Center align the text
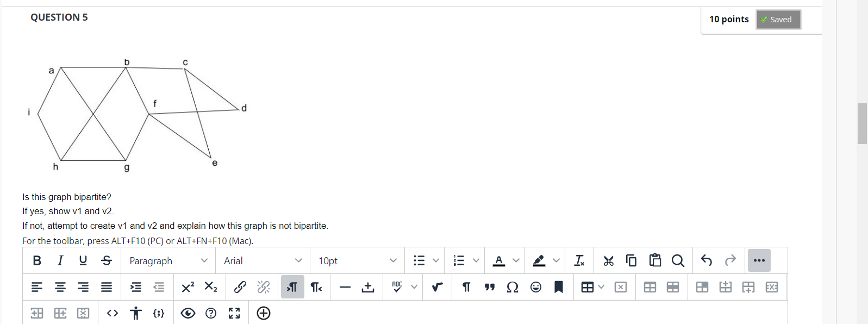The image size is (868, 324). [x=60, y=287]
